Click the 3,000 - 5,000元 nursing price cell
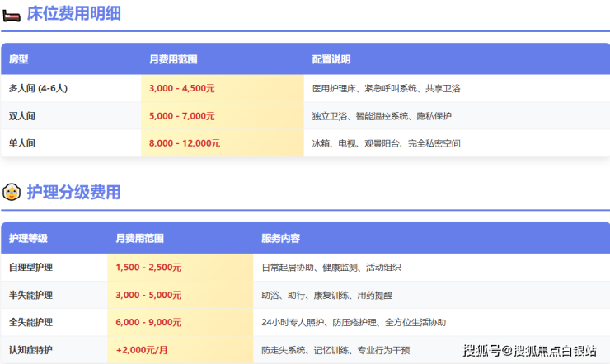Viewport: 610px width, 364px height. 181,295
